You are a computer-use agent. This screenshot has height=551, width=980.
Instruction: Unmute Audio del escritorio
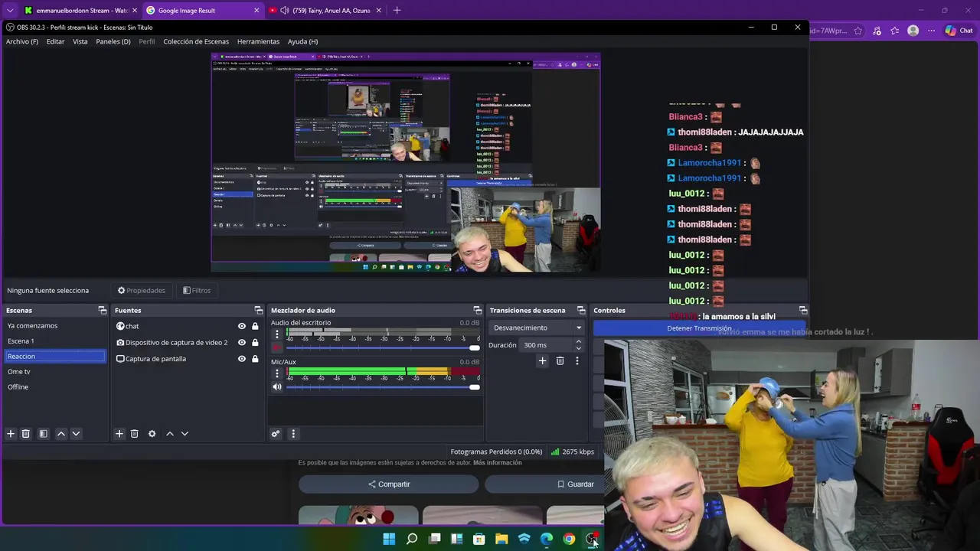coord(277,347)
